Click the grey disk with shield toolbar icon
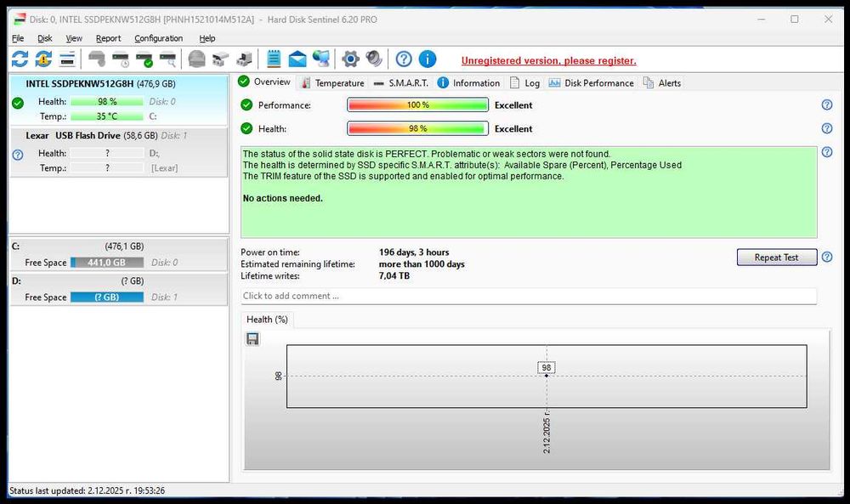850x504 pixels. point(97,59)
